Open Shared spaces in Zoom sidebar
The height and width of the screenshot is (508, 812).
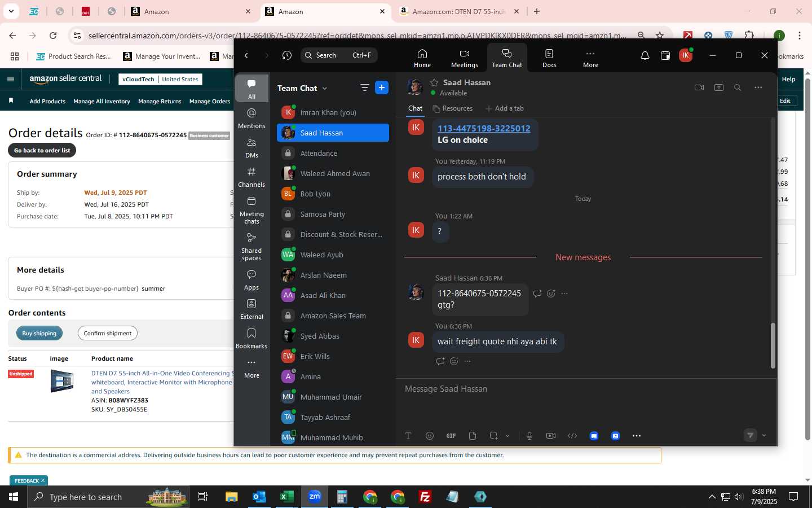251,246
